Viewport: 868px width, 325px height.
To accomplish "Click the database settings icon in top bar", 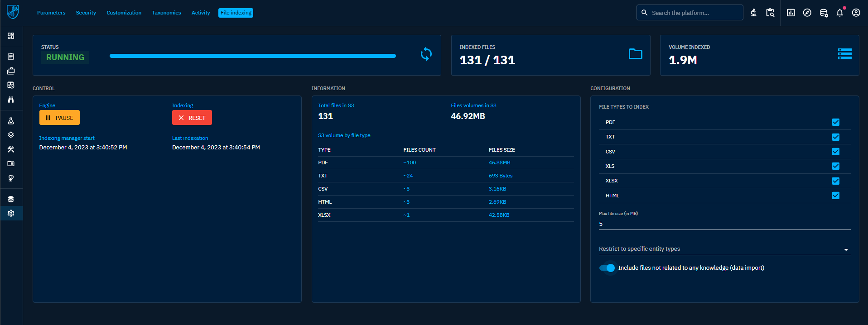I will coord(824,13).
